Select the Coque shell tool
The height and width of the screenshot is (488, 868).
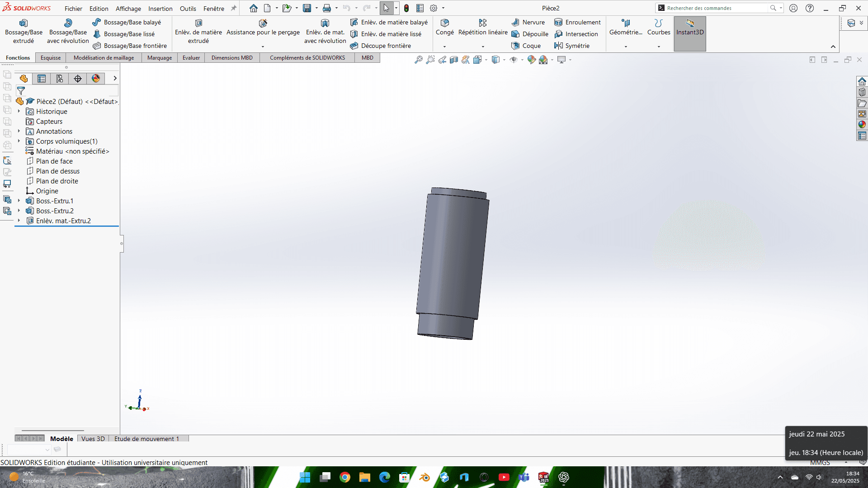coord(526,46)
